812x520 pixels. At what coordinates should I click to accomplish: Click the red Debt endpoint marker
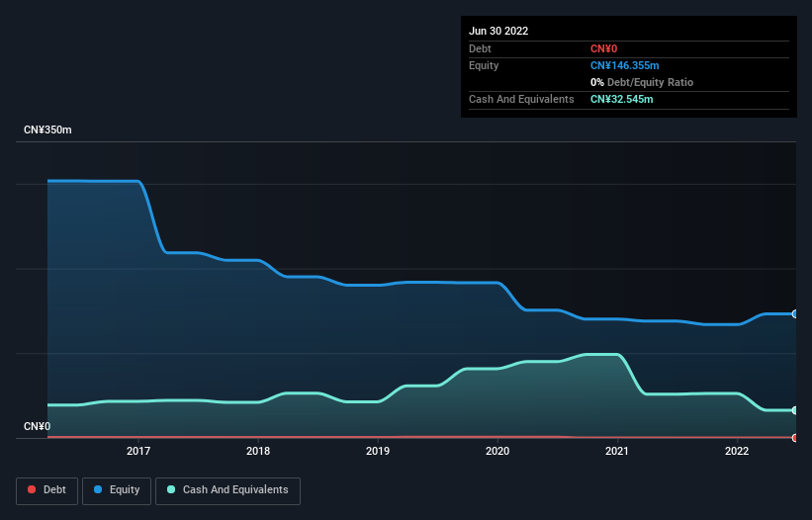(795, 438)
